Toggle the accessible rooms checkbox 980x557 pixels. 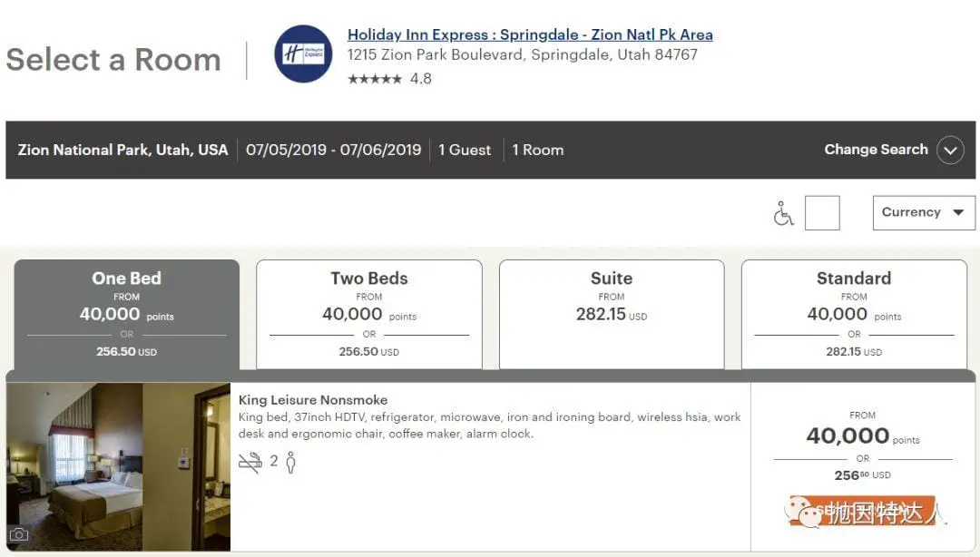pos(822,213)
